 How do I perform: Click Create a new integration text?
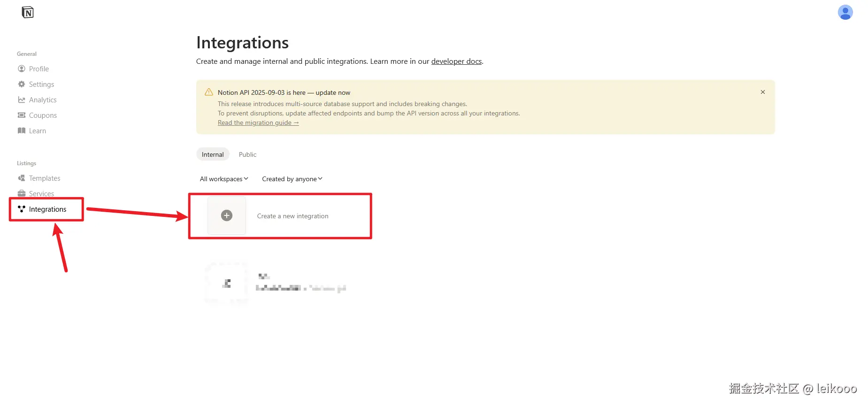point(292,216)
